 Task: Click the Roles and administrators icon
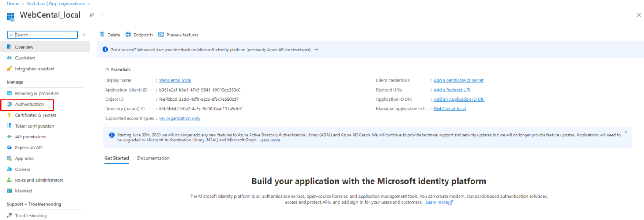point(9,180)
